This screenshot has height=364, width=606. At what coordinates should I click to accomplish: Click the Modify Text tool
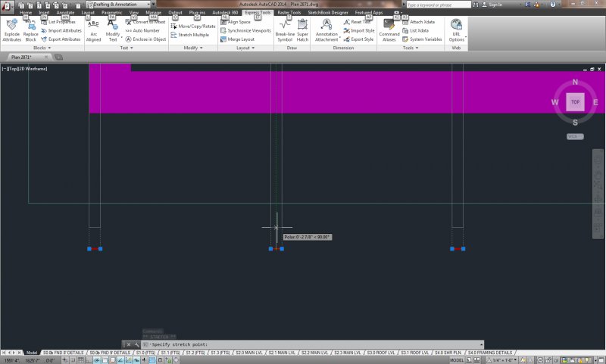112,30
